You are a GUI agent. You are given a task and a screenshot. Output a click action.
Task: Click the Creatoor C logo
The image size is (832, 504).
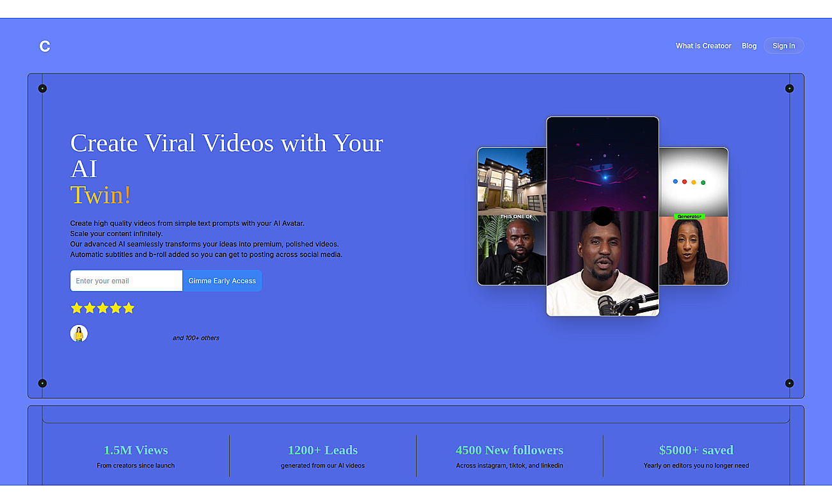pyautogui.click(x=44, y=46)
